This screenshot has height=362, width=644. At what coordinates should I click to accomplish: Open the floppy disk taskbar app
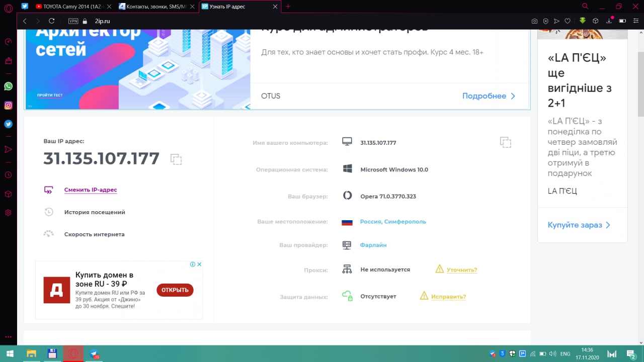52,354
